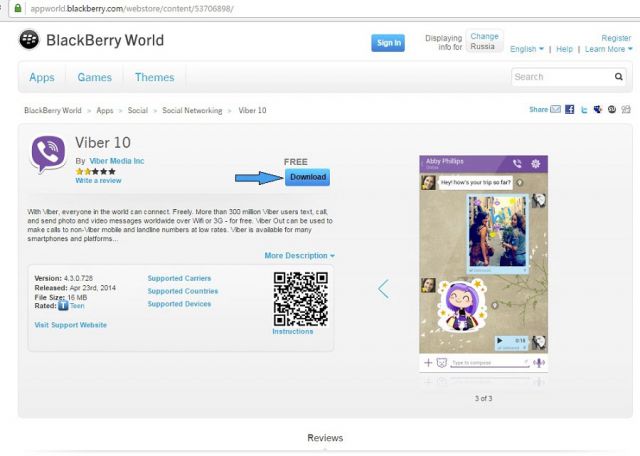Open QR code Instructions link
Screen dimensions: 640x456
(x=293, y=331)
